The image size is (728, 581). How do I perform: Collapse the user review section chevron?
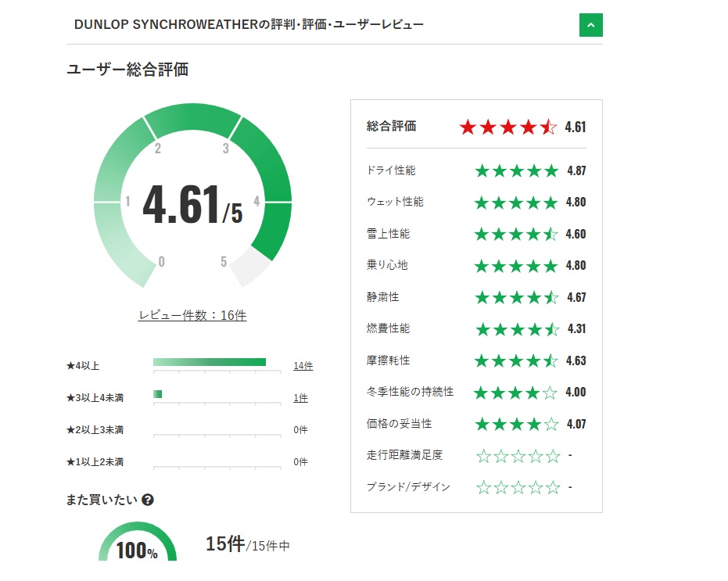tap(590, 25)
